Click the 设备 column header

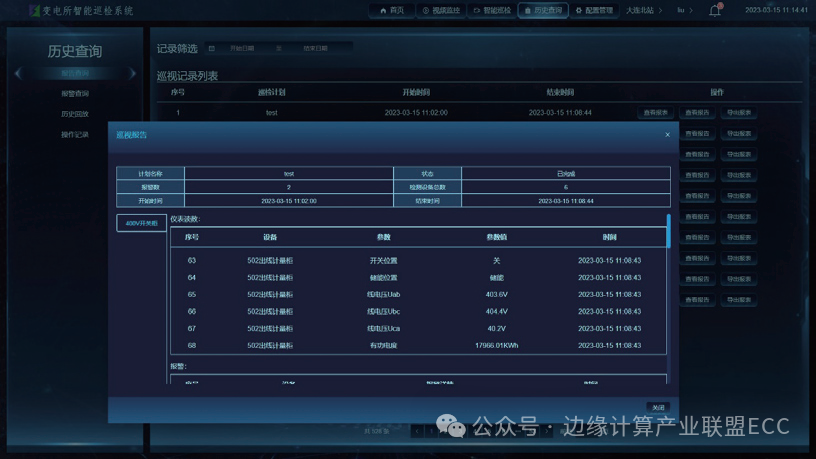coord(270,237)
